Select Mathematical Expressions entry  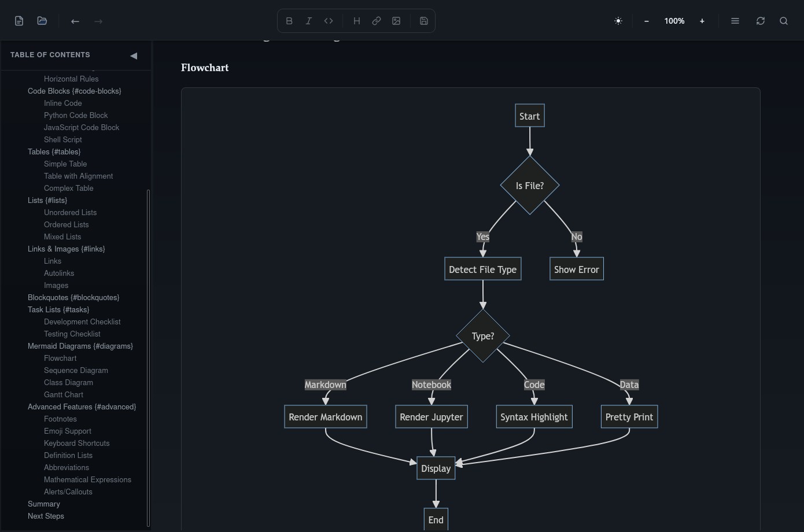[x=87, y=479]
